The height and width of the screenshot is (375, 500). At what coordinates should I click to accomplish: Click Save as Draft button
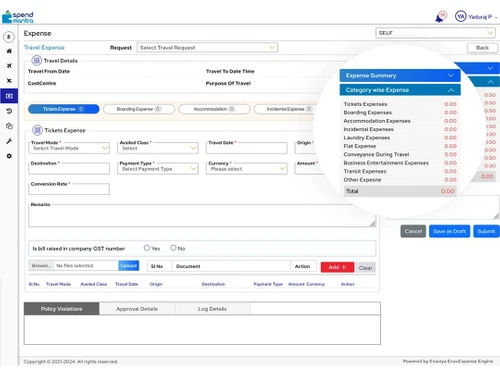pos(449,231)
